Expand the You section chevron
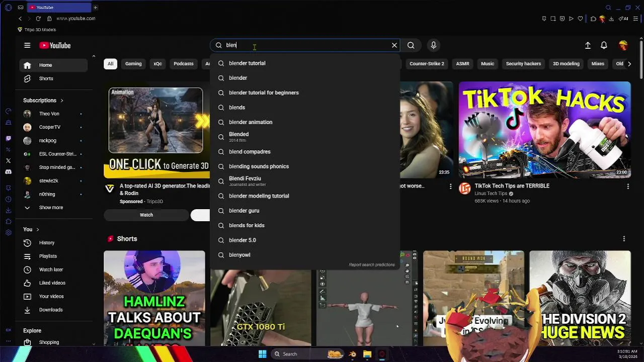The image size is (644, 362). pos(37,230)
